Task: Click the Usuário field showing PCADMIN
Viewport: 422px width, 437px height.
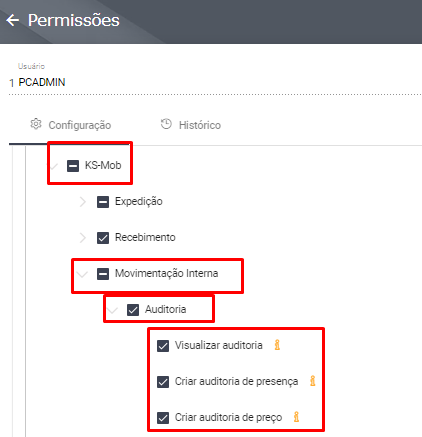Action: tap(215, 80)
